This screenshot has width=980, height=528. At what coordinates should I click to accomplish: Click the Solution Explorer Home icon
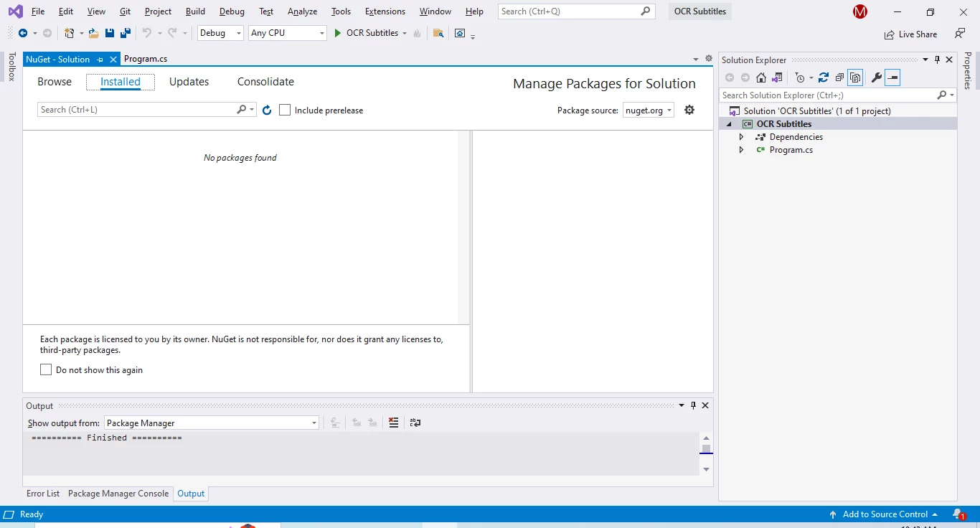click(761, 77)
